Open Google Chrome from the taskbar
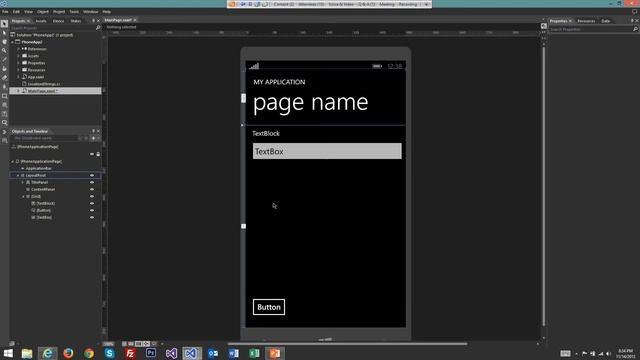Screen dimensions: 640x360 [89, 353]
